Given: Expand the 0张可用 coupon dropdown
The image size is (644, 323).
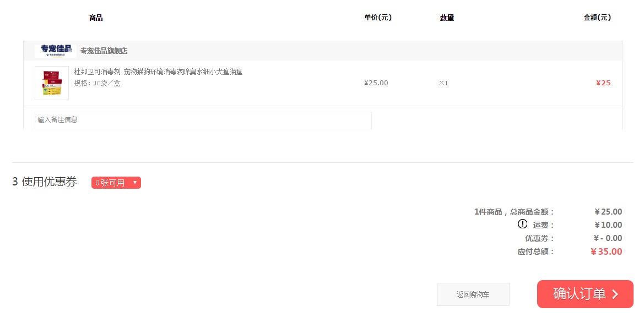Looking at the screenshot, I should [x=116, y=183].
